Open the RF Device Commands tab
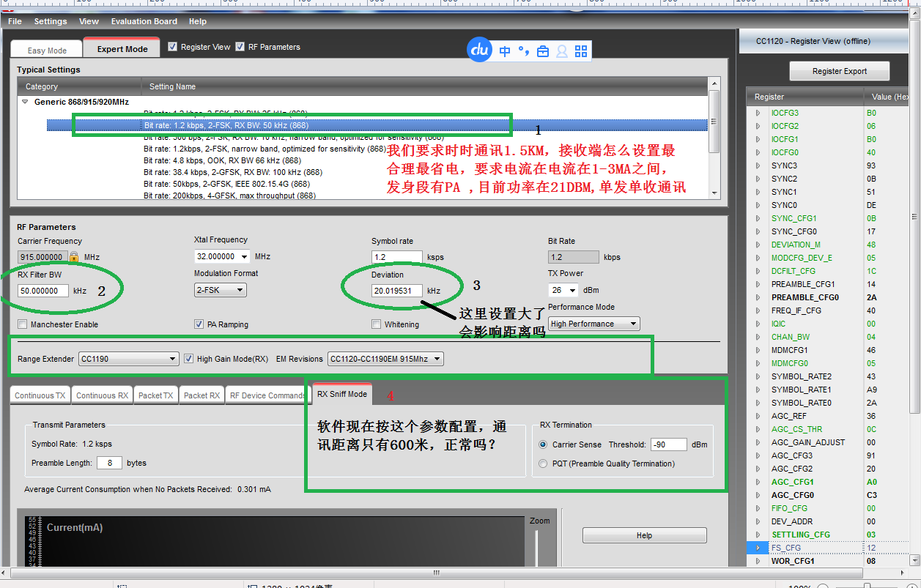The height and width of the screenshot is (588, 921). point(267,395)
